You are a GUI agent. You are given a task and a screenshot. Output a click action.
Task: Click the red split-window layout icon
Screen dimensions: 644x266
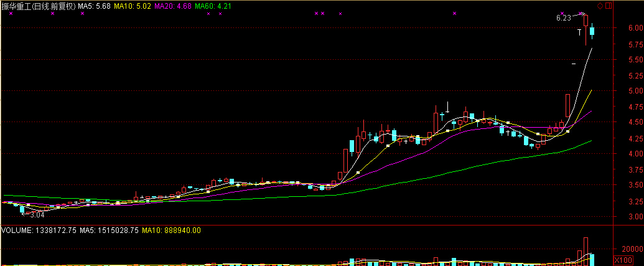(x=609, y=6)
